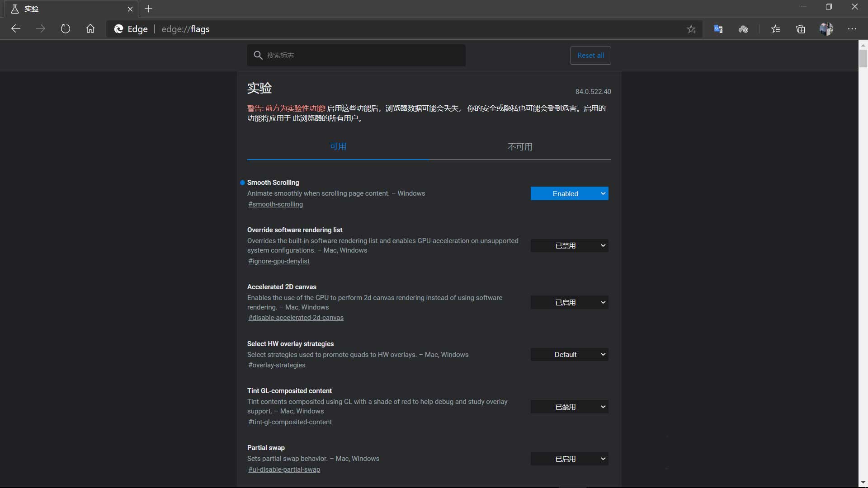The image size is (868, 488).
Task: Open the profile avatar
Action: 826,29
